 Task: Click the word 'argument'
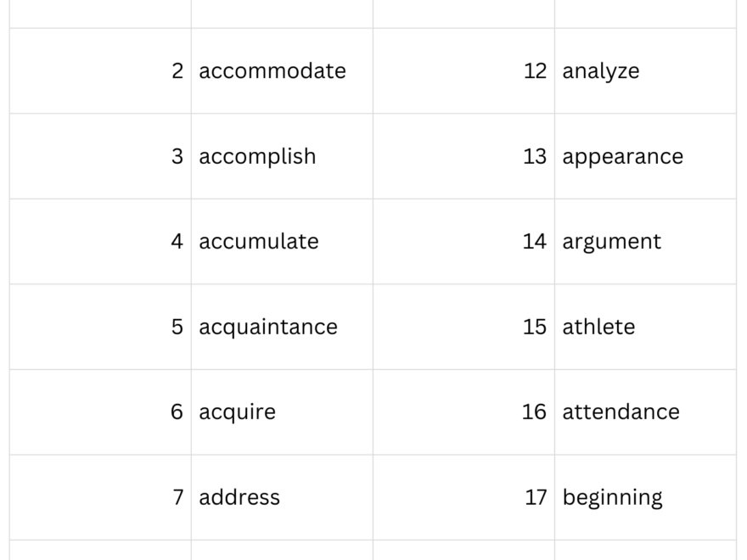pos(611,242)
